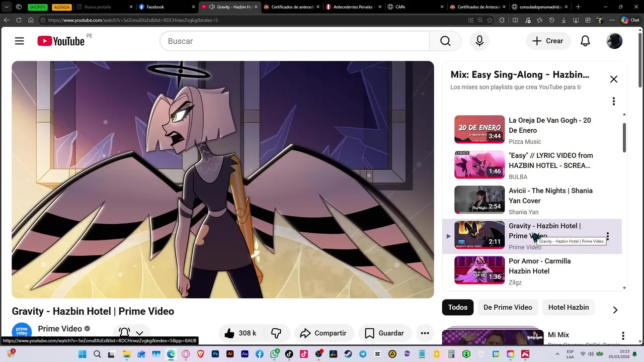
Task: Open the AGENDA tab group
Action: coord(62,7)
